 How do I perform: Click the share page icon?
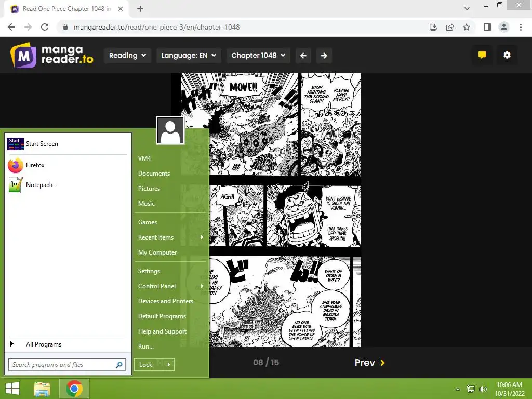tap(450, 27)
